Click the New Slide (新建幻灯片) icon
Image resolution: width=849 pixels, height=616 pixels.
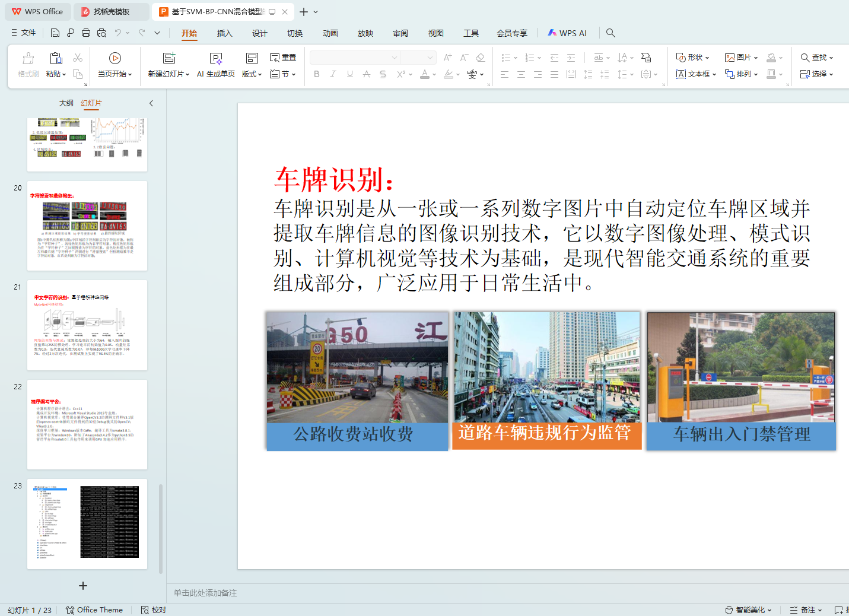pos(169,58)
